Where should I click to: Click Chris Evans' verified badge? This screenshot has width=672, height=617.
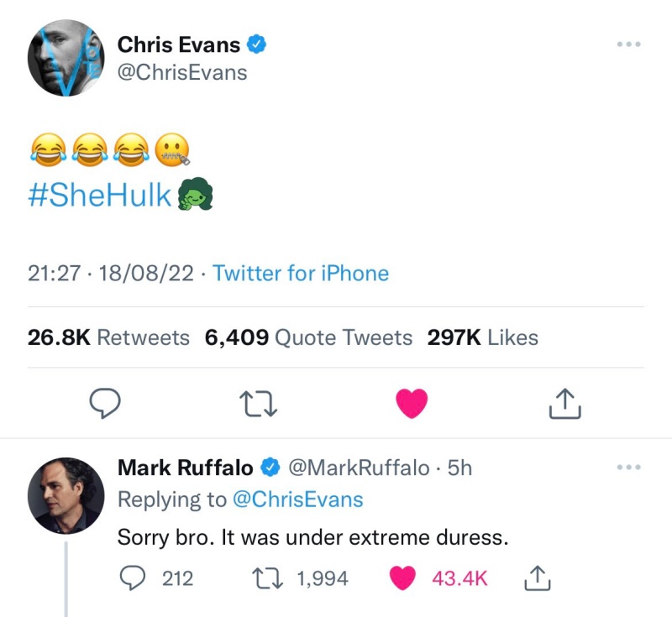(258, 44)
